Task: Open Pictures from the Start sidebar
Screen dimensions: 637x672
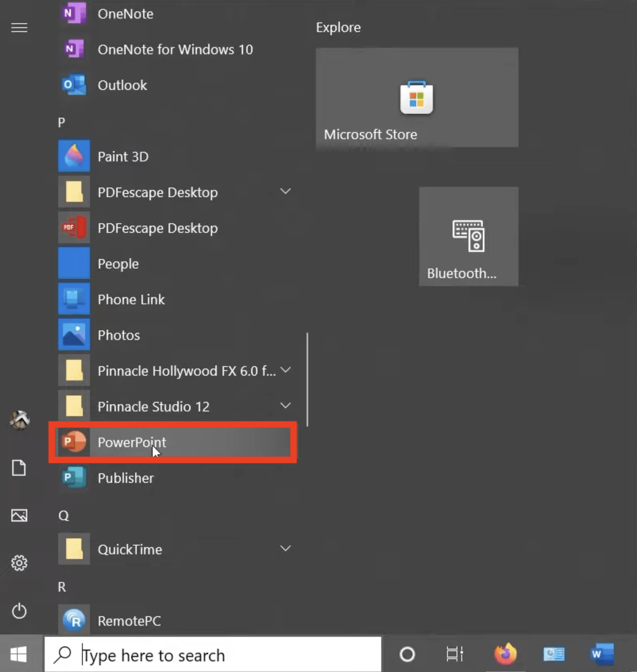Action: (19, 515)
